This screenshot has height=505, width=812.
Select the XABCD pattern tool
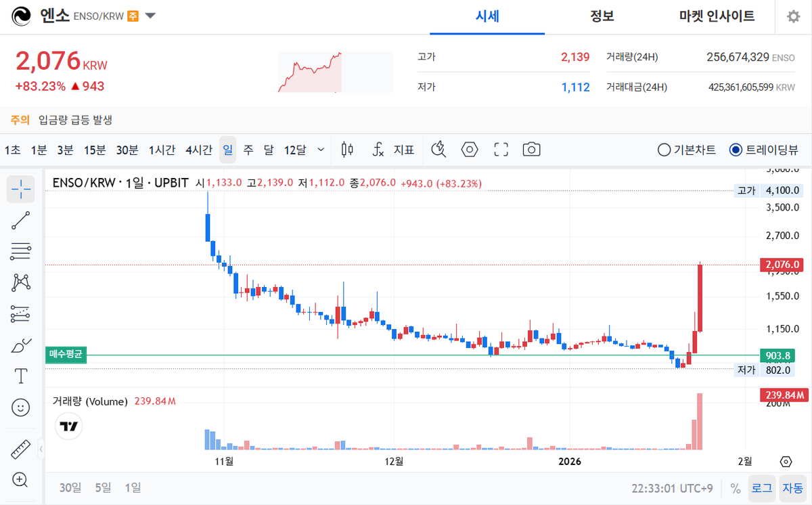(x=21, y=282)
